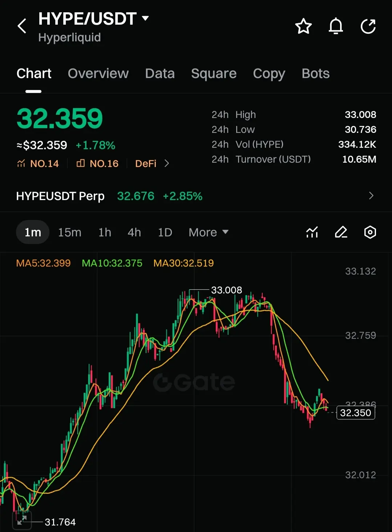Expand the More timeframes dropdown
The height and width of the screenshot is (532, 392).
coord(209,232)
